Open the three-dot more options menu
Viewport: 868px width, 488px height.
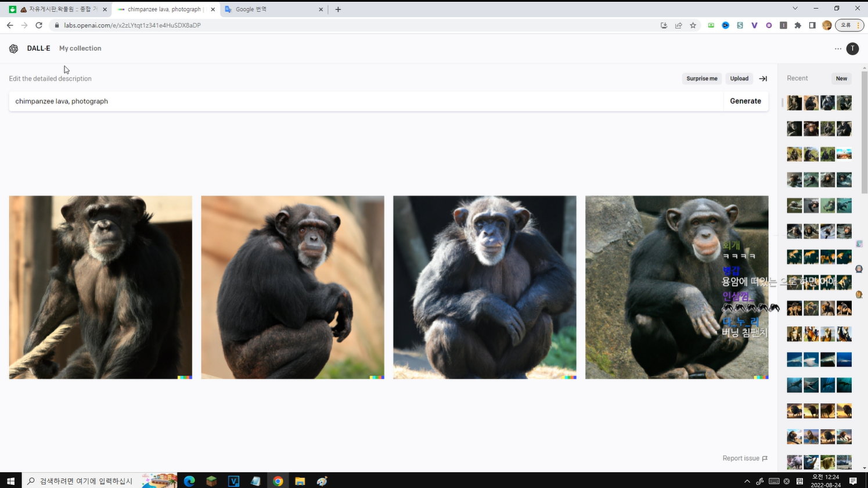pyautogui.click(x=838, y=49)
